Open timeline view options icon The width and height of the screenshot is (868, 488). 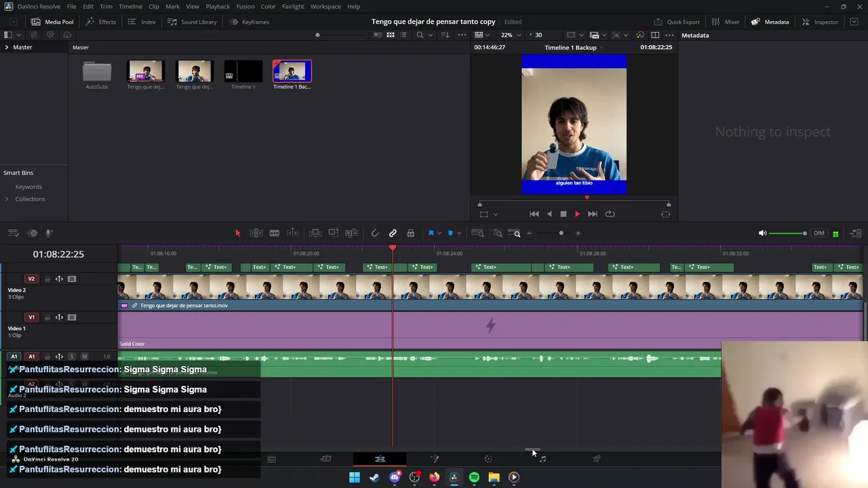13,233
